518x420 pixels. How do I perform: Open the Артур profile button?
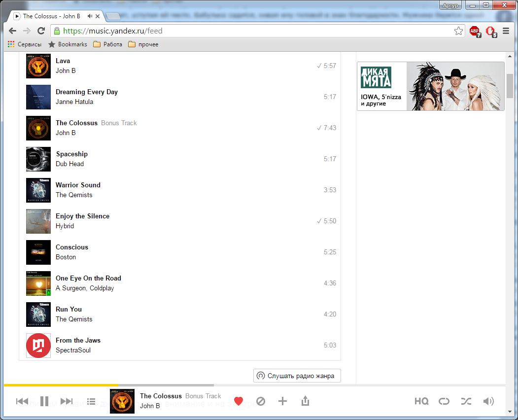(x=450, y=5)
